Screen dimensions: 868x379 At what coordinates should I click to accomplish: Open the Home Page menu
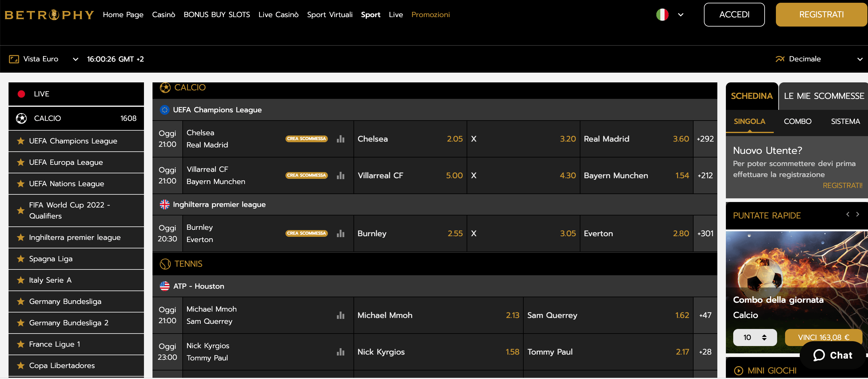pos(123,15)
